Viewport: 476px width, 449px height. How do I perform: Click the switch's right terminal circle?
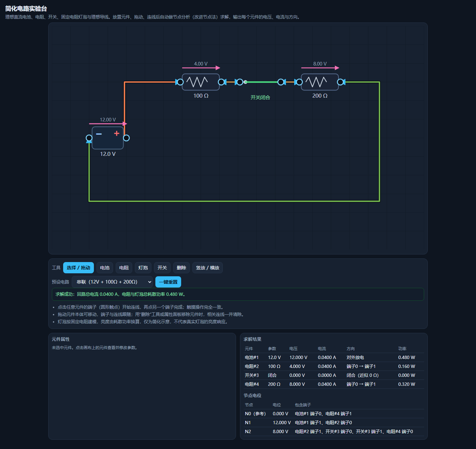pyautogui.click(x=281, y=82)
